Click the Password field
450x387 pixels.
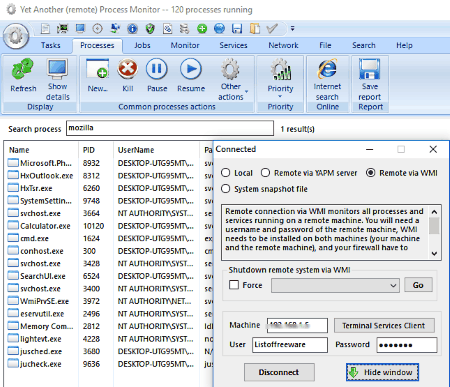pos(407,345)
